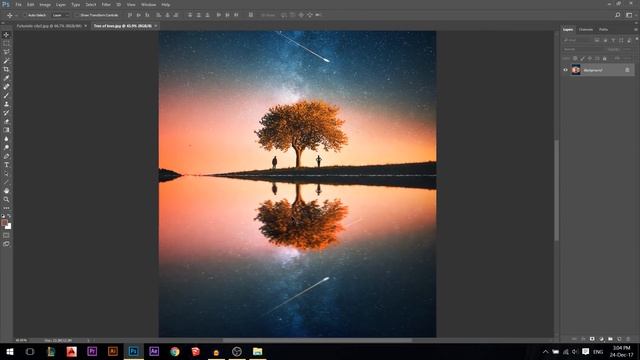This screenshot has width=640, height=360.
Task: Select the Brush tool
Action: pos(6,96)
